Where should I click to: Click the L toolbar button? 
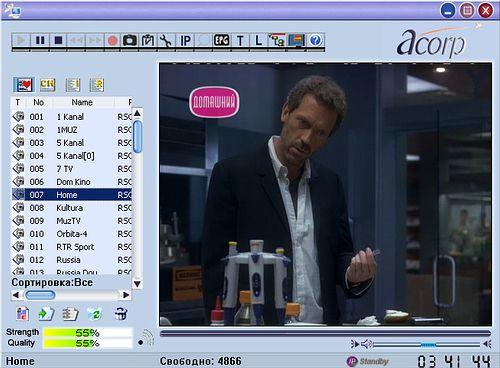(258, 41)
